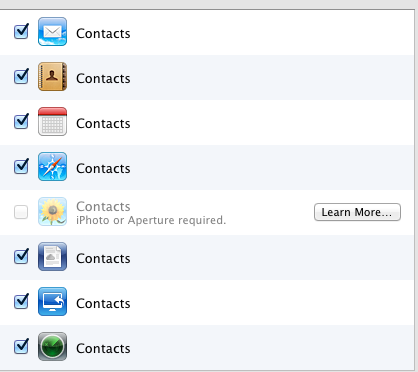Screen dimensions: 418x372
Task: Click the Safari compass icon
Action: (x=52, y=167)
